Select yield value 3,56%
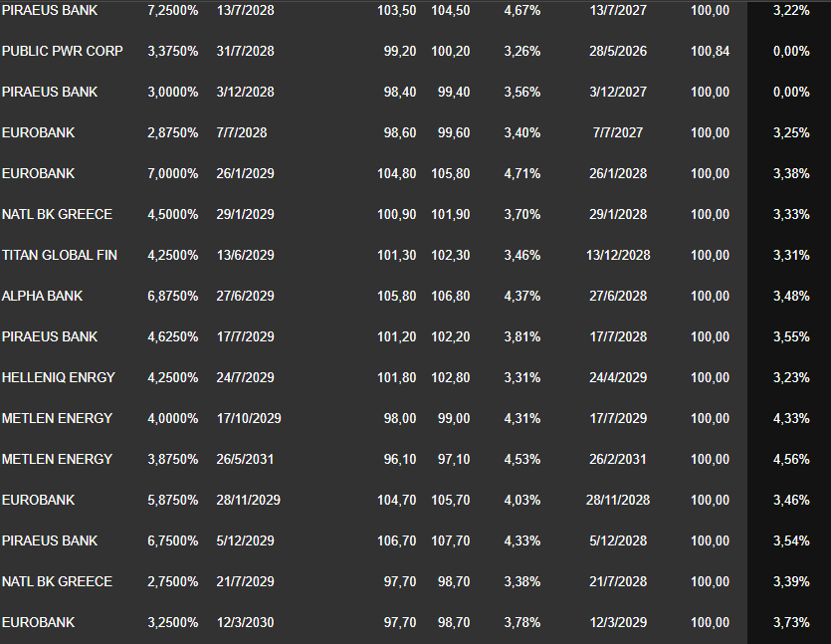 [522, 92]
